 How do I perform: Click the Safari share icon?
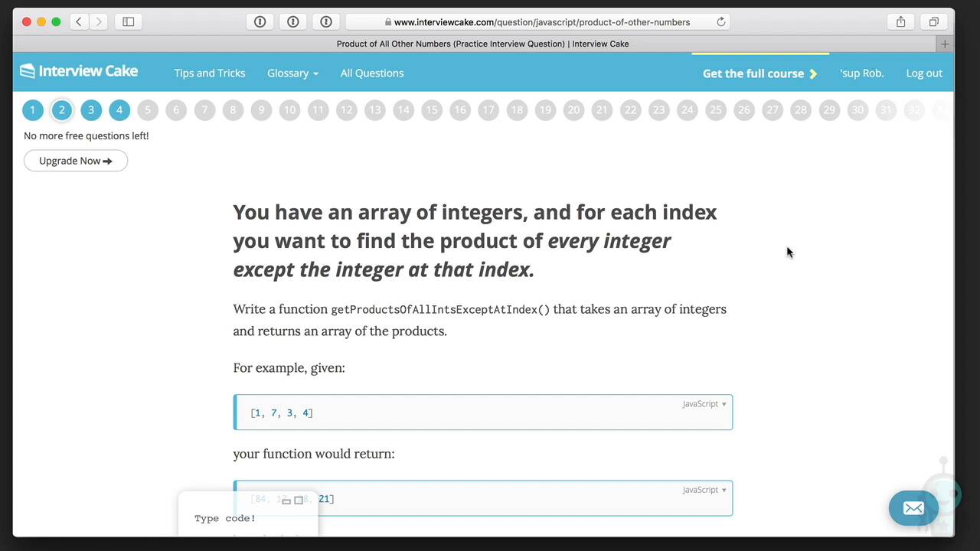[x=901, y=22]
